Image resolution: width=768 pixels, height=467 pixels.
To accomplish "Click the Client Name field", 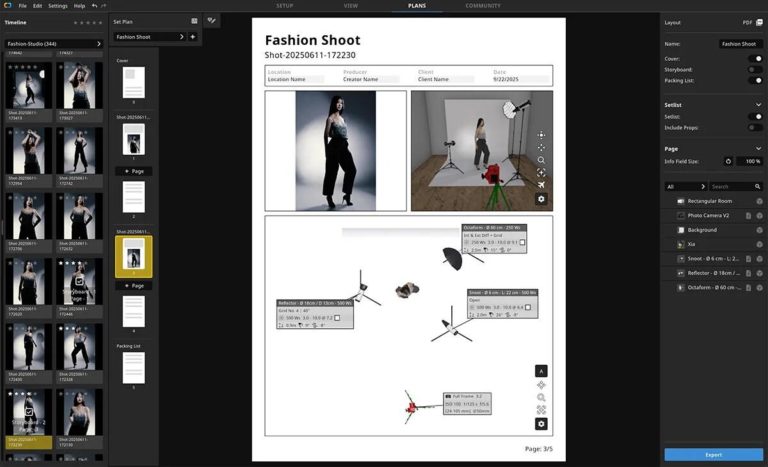I will [445, 79].
